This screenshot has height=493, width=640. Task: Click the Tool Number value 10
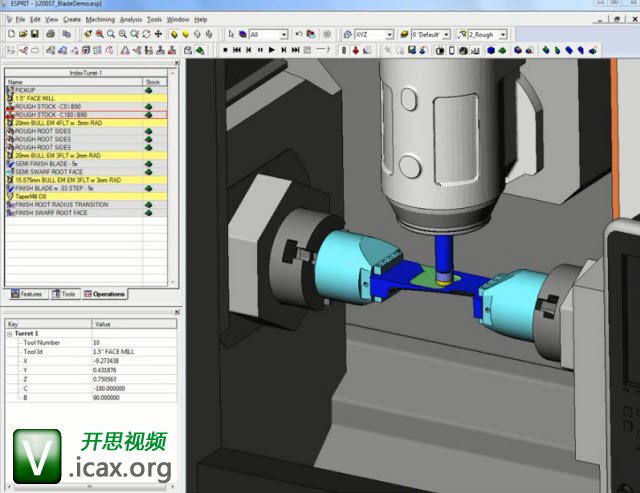[96, 342]
